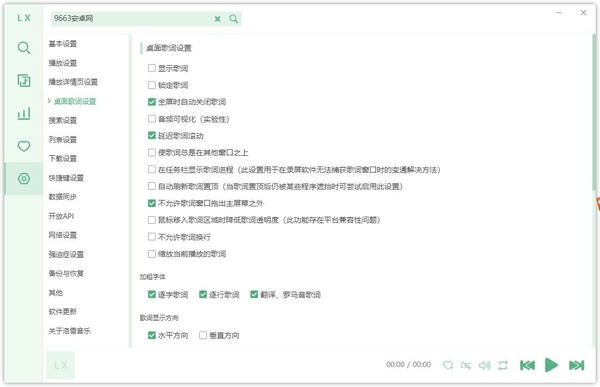
Task: Clear the search box with the X icon
Action: click(217, 19)
